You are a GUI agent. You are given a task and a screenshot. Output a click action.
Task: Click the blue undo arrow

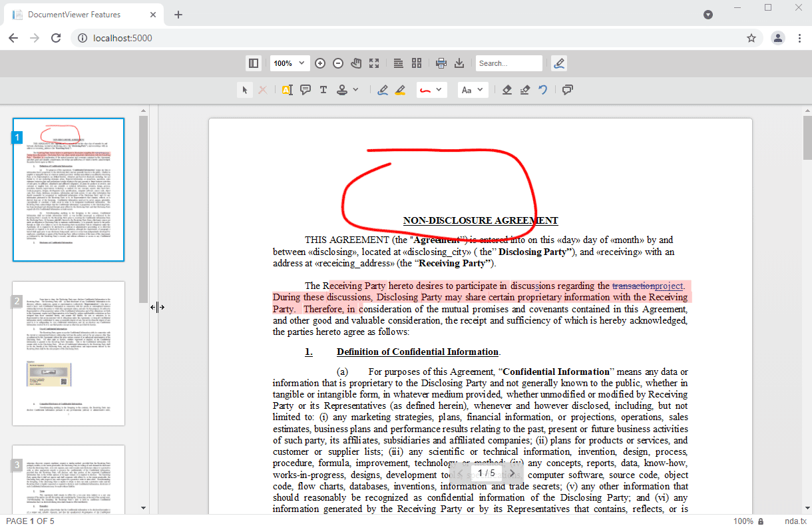click(542, 90)
